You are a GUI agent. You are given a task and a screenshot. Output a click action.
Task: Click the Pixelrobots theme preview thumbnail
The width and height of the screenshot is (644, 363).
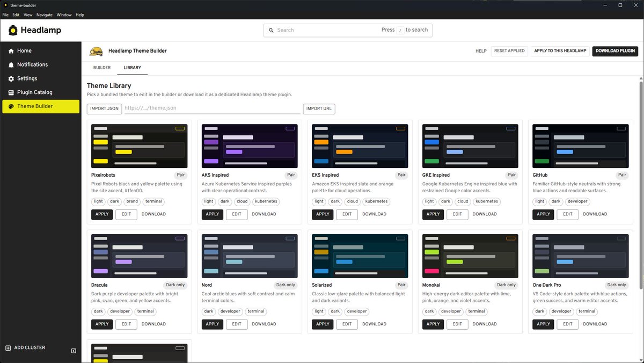[x=140, y=146]
